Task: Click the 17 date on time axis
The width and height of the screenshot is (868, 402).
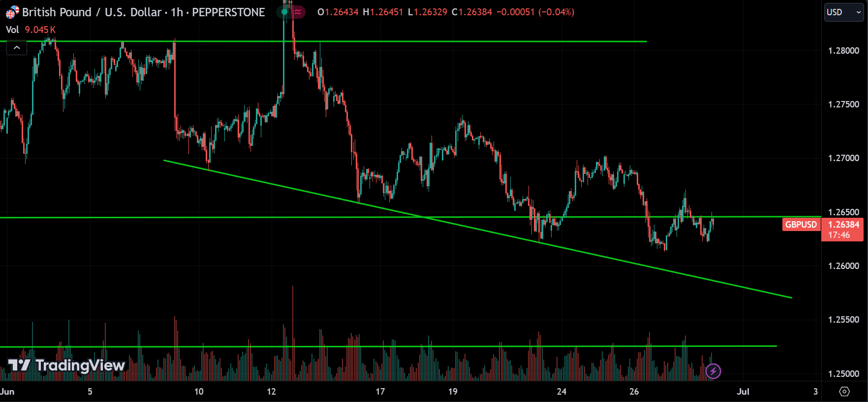Action: (380, 392)
